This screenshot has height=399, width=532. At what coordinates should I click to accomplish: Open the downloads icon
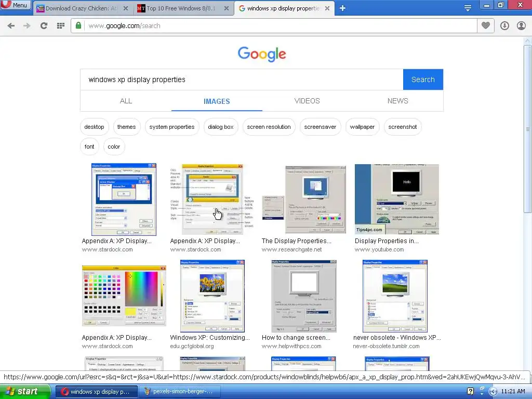[x=504, y=26]
